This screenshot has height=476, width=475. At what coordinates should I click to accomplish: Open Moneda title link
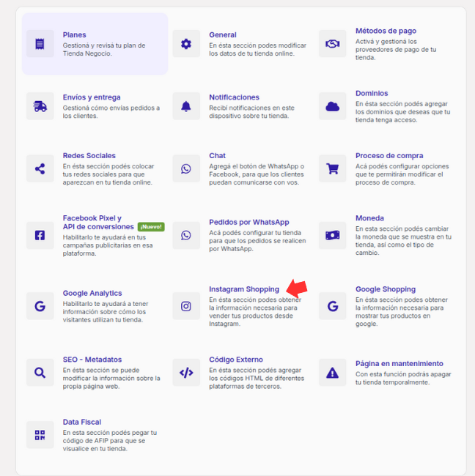pyautogui.click(x=369, y=218)
